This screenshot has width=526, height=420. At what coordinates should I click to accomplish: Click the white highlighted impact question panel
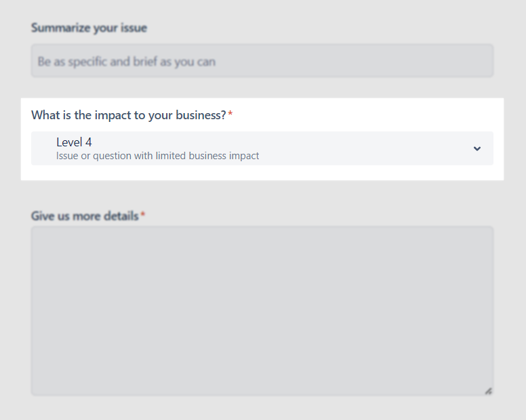[x=262, y=139]
